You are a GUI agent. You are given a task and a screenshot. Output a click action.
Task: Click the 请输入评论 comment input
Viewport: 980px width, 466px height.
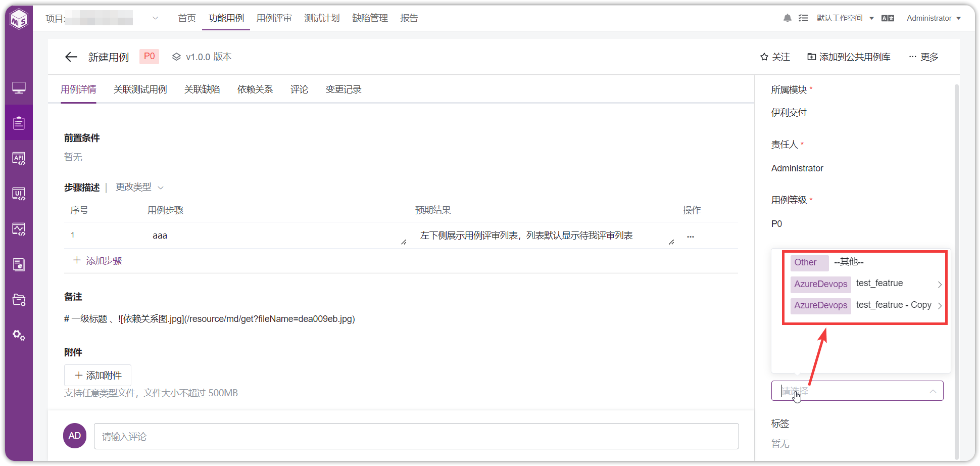click(x=416, y=436)
